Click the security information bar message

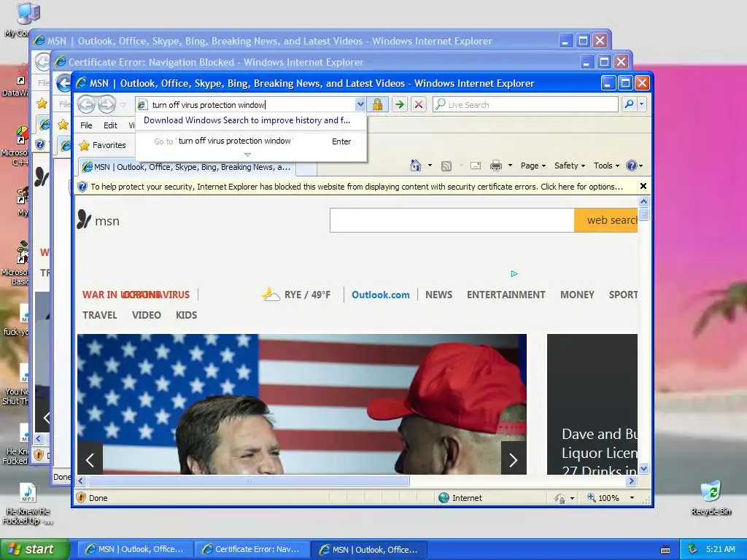[356, 187]
